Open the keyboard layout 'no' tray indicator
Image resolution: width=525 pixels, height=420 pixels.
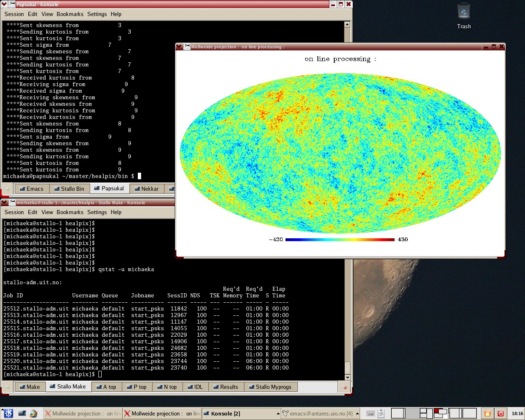pos(370,413)
